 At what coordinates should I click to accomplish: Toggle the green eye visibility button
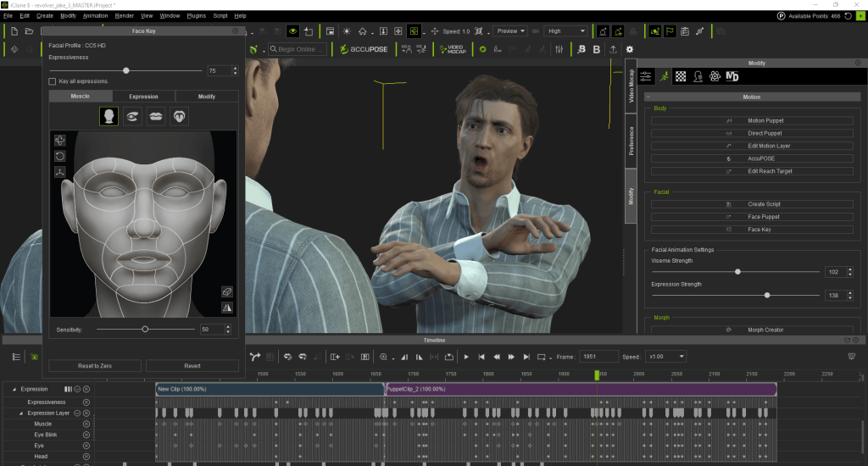pos(292,31)
